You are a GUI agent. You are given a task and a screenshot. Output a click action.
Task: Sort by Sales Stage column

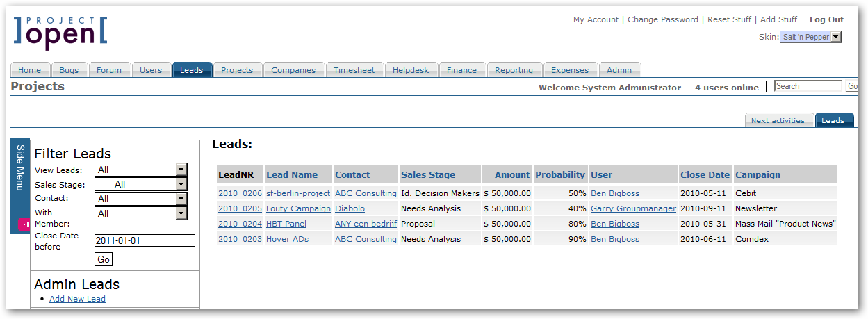428,175
